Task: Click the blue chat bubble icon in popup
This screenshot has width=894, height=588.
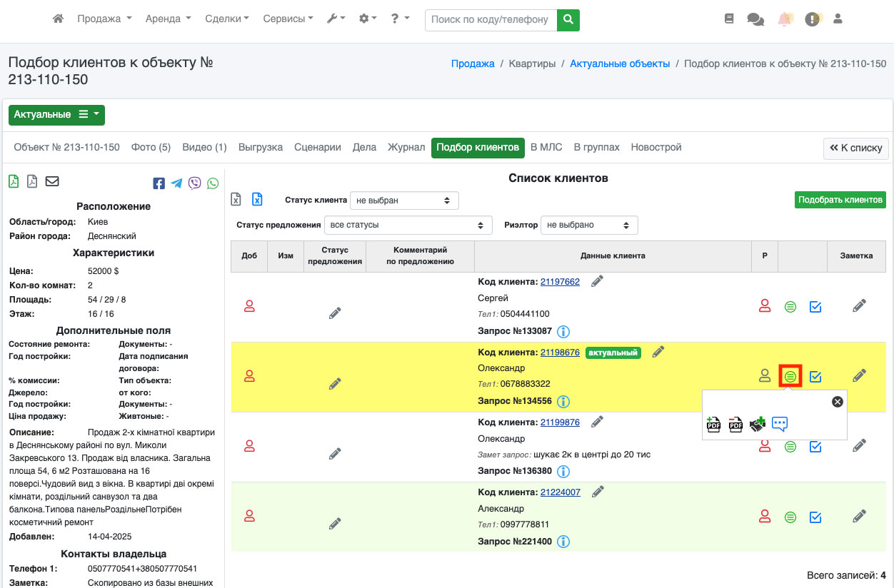Action: coord(780,425)
